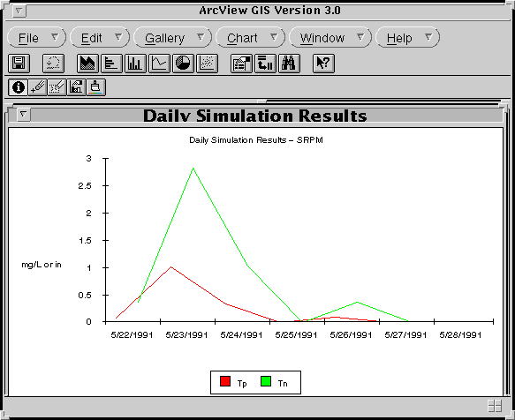The height and width of the screenshot is (420, 515).
Task: Click the Find binoculars icon
Action: (x=289, y=63)
